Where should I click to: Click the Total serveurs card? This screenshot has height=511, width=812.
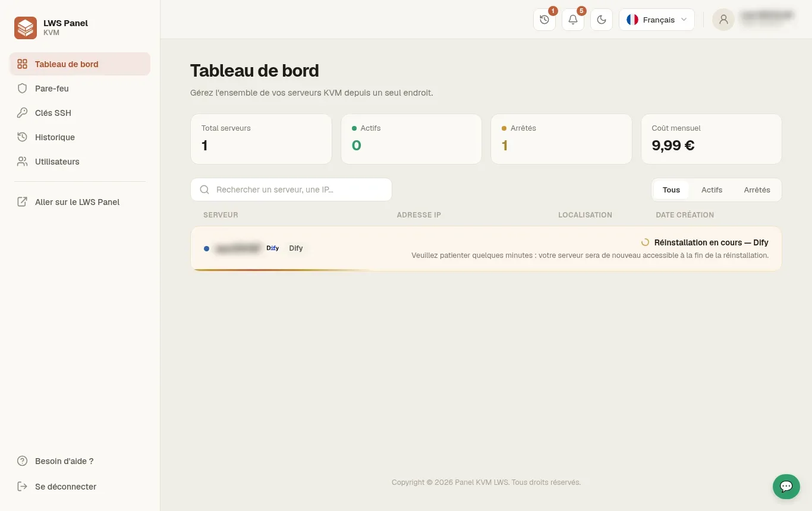(261, 139)
